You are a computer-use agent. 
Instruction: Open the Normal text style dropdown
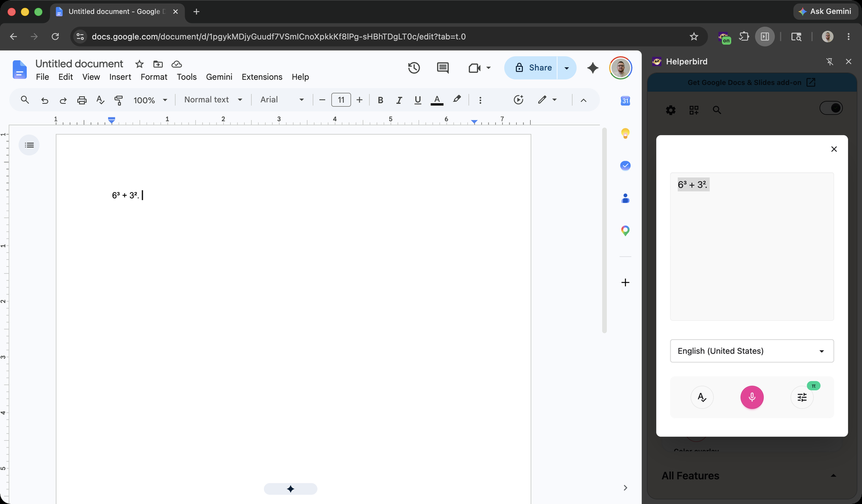click(x=213, y=100)
